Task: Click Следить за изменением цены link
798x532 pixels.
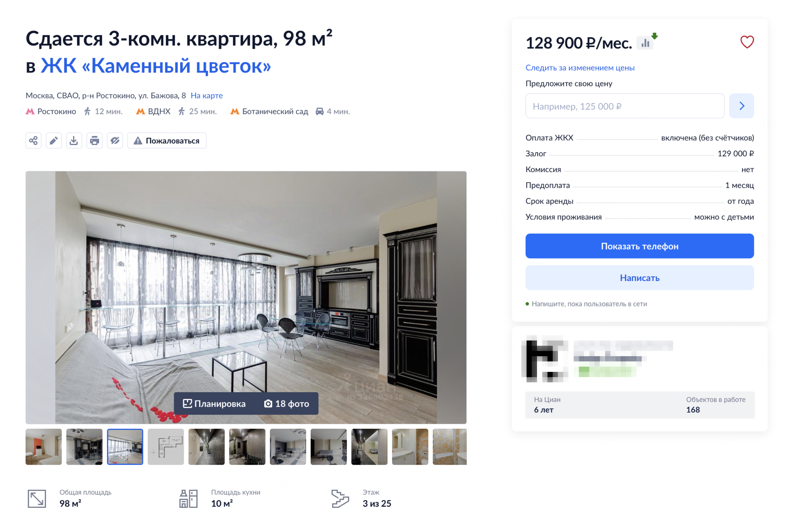Action: [x=580, y=68]
